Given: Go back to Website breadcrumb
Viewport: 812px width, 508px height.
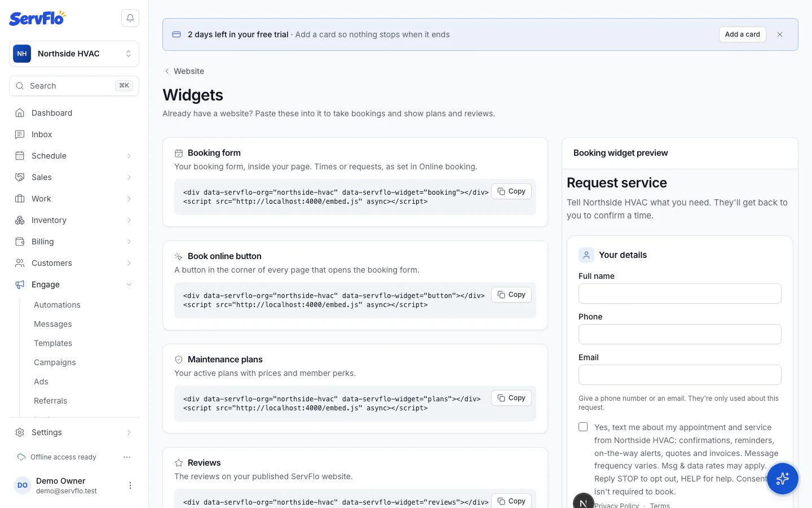Looking at the screenshot, I should coord(184,71).
